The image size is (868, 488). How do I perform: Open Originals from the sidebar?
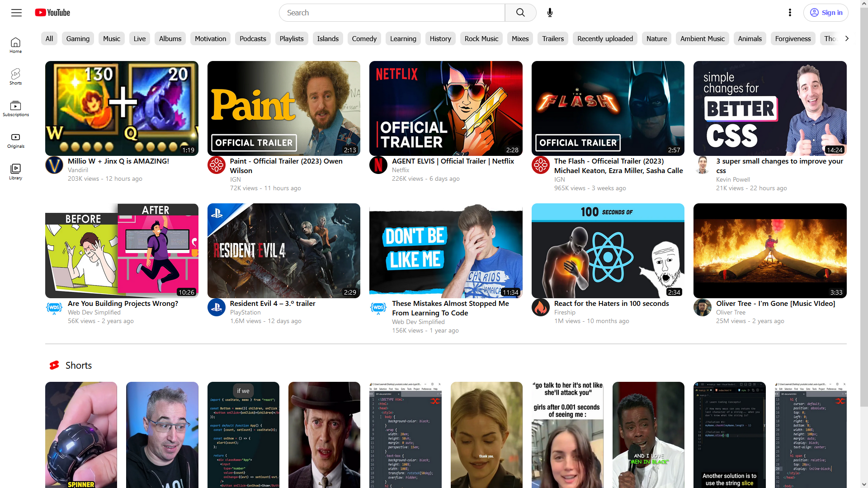point(15,140)
